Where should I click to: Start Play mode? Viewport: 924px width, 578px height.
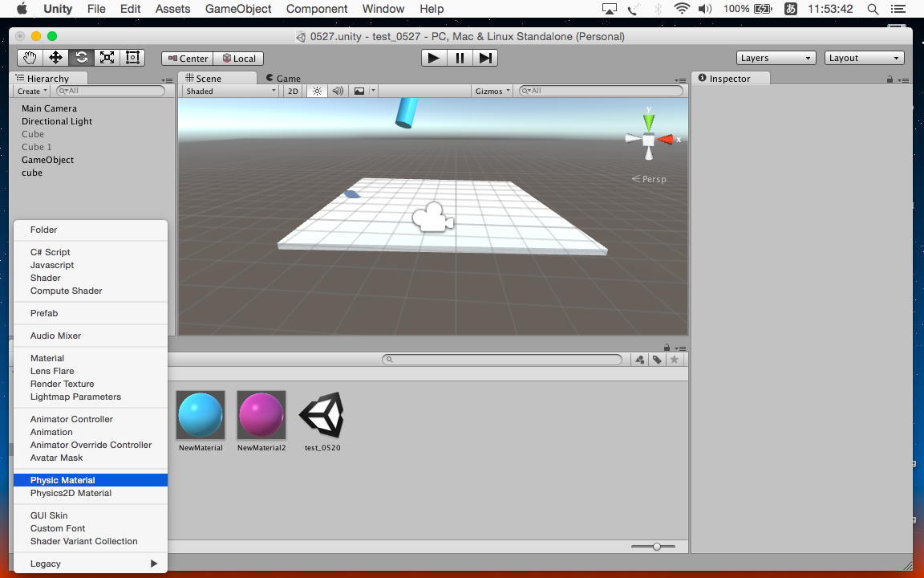[434, 58]
